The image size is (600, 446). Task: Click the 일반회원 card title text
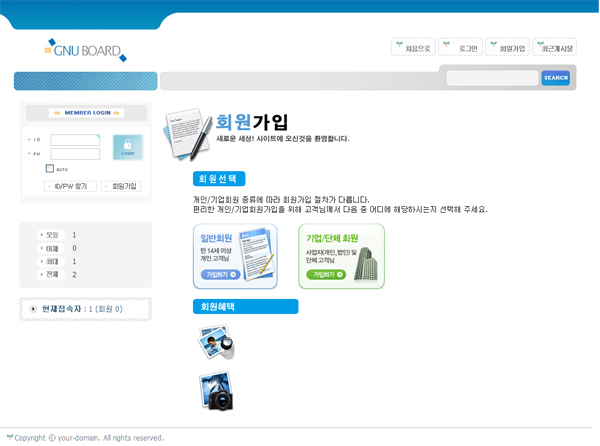pos(216,238)
